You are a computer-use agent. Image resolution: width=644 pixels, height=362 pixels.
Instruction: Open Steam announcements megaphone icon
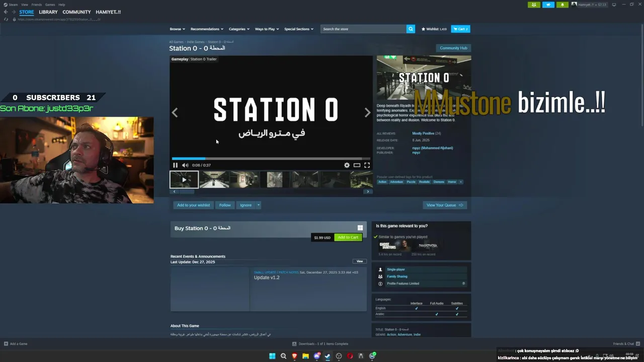(x=548, y=5)
